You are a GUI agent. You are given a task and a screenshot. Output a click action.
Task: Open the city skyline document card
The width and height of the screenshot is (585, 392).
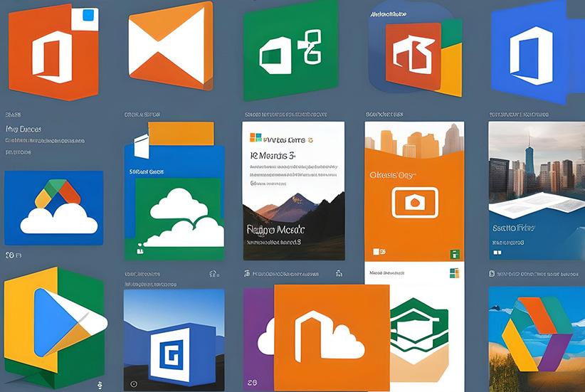click(x=537, y=189)
